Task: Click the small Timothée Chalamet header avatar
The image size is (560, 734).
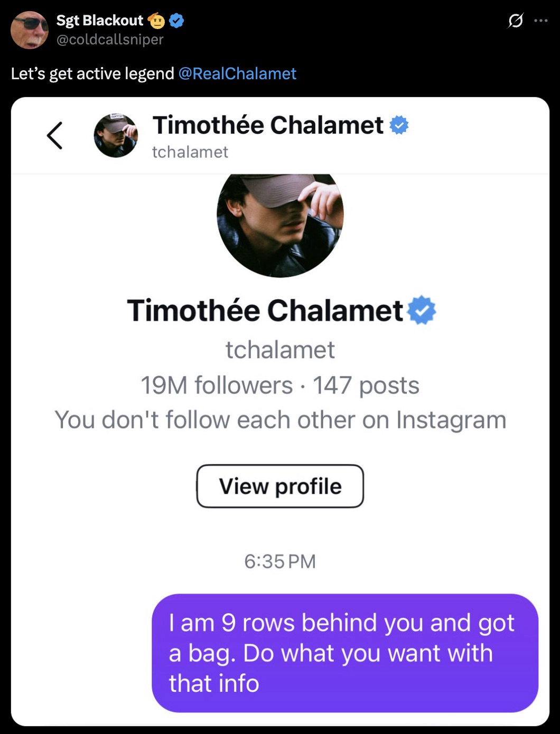Action: click(116, 136)
